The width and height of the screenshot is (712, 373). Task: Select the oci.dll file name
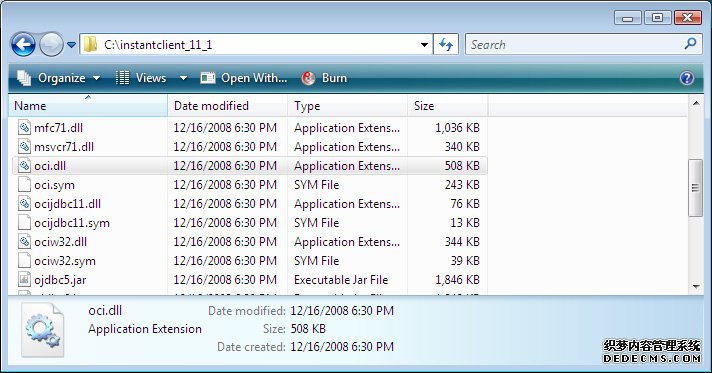50,166
